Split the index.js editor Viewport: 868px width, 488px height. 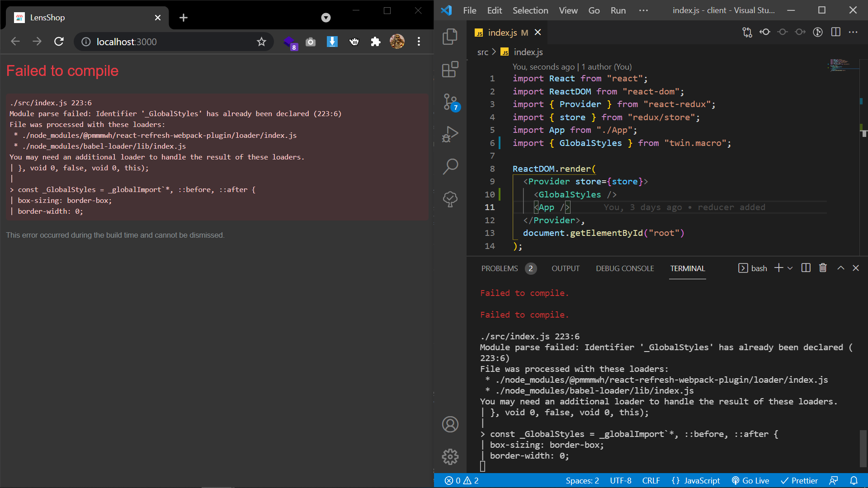[835, 32]
